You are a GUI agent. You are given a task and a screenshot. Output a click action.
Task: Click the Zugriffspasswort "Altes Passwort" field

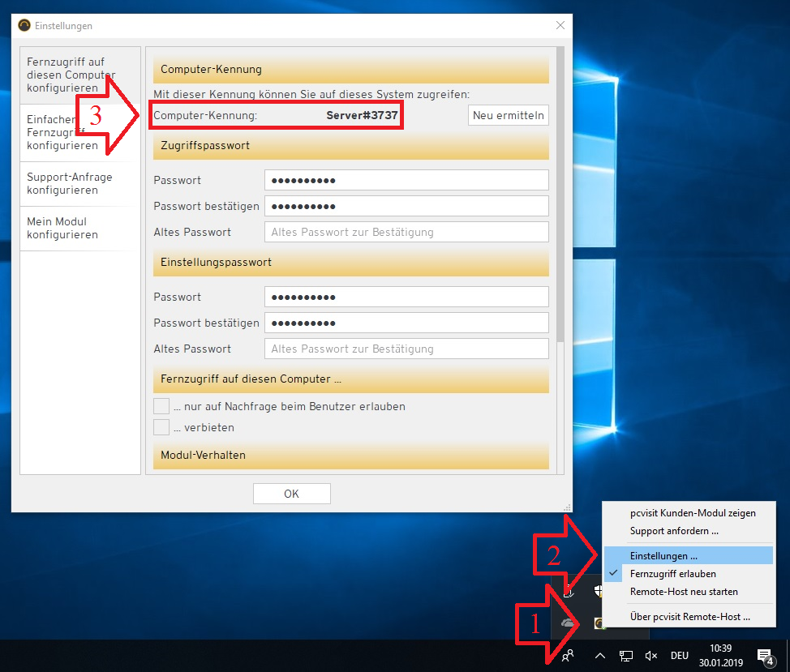pyautogui.click(x=406, y=232)
